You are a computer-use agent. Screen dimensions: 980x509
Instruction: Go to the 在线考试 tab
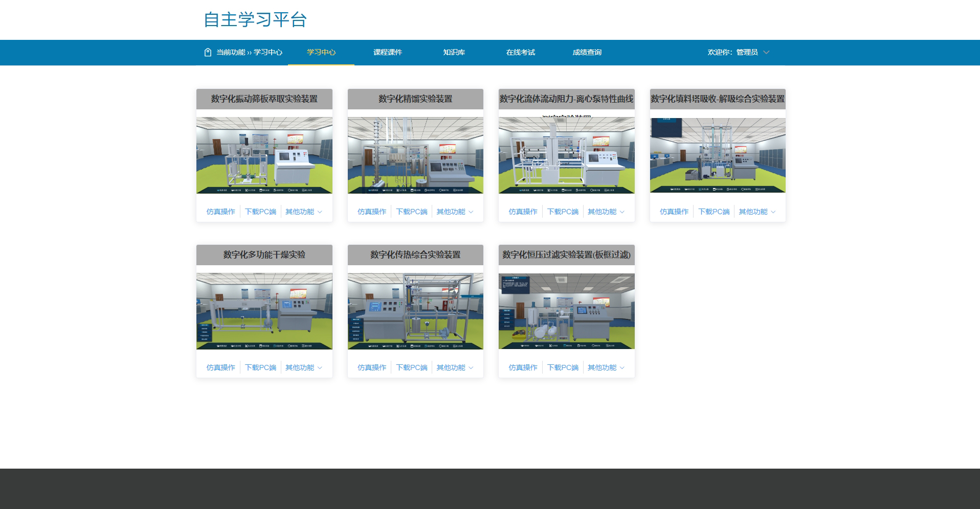[520, 52]
